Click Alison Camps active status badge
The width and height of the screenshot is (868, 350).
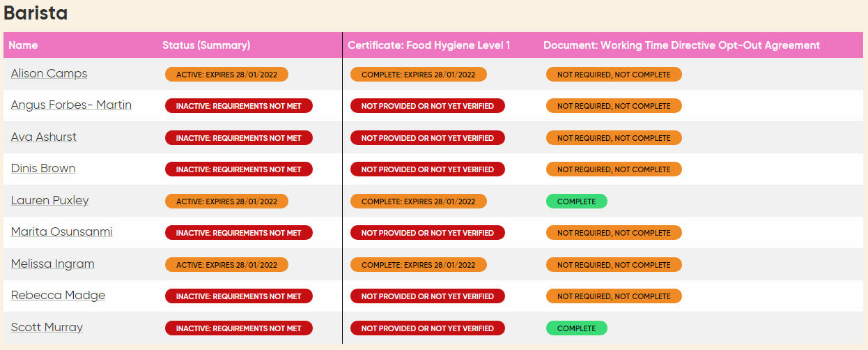tap(226, 75)
